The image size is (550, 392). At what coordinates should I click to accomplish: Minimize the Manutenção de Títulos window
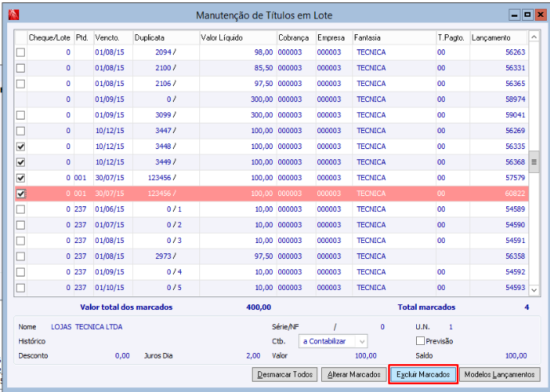pyautogui.click(x=515, y=14)
